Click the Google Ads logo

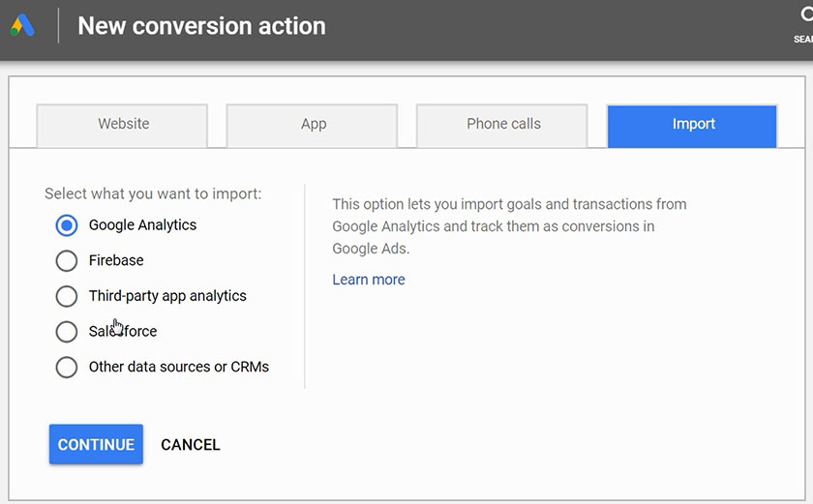[x=22, y=26]
